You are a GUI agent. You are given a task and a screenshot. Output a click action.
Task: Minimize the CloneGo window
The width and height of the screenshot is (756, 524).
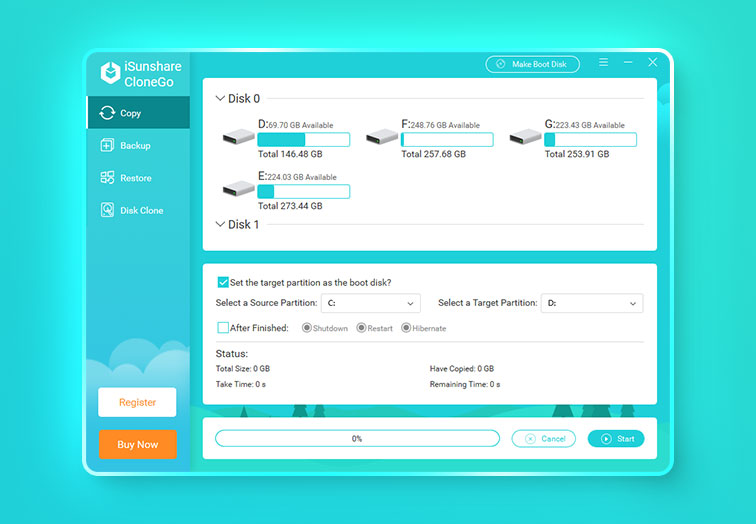coord(628,62)
